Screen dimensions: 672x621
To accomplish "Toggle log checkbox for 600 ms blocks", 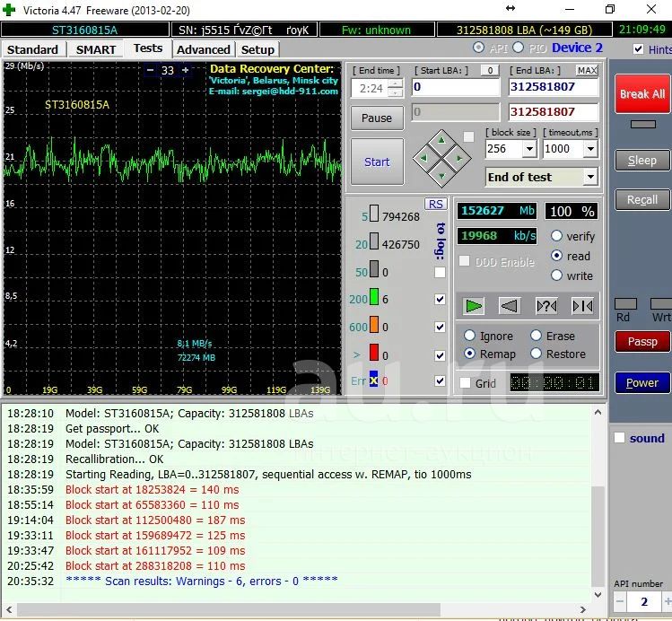I will tap(440, 327).
